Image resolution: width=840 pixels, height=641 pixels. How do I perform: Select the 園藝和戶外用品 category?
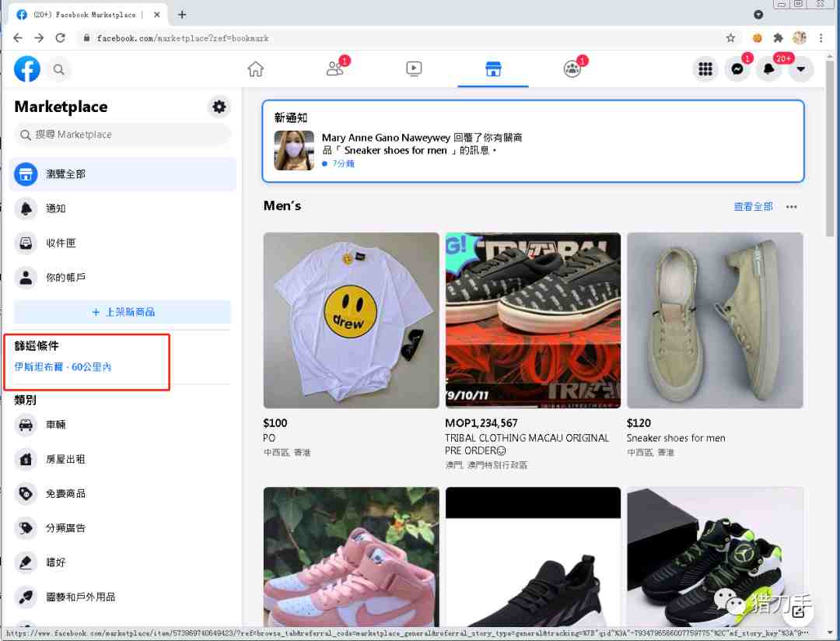(123, 597)
